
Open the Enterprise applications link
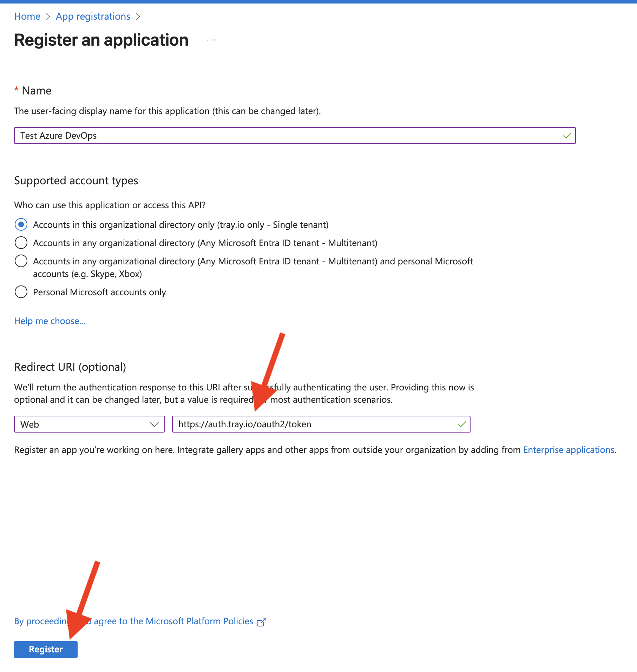click(x=569, y=450)
